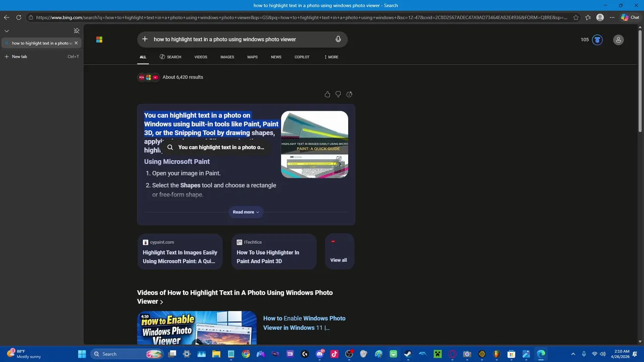Play the 'How to Enable Windows Photo Viewer' video thumbnail
Viewport: 644px width, 362px height.
pos(197,328)
